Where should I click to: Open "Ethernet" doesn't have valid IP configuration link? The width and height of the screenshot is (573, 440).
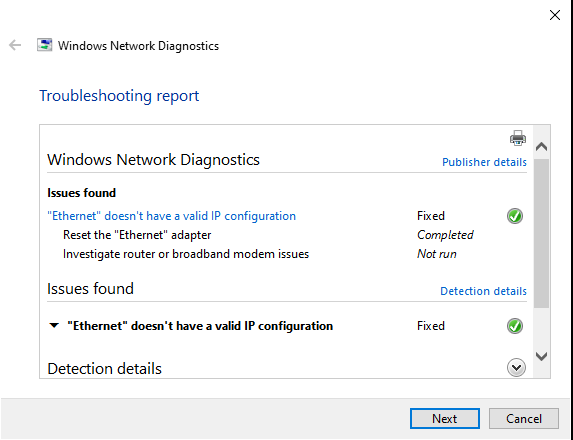coord(171,216)
